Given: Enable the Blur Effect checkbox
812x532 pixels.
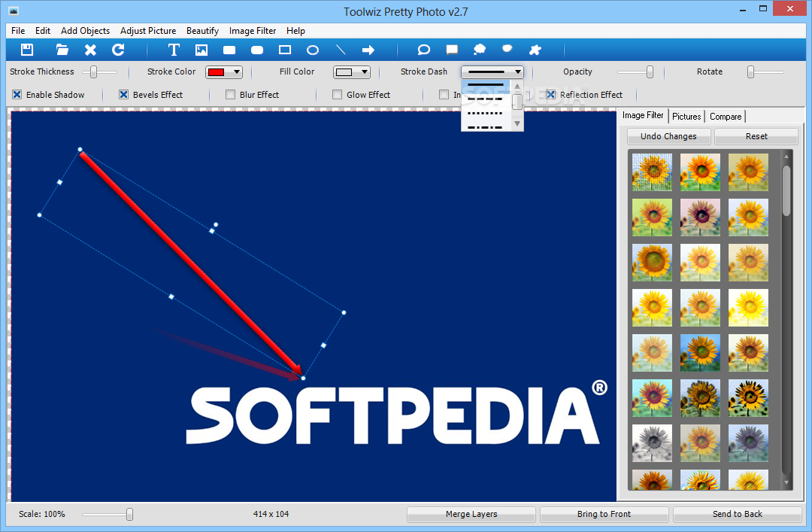Looking at the screenshot, I should (231, 94).
